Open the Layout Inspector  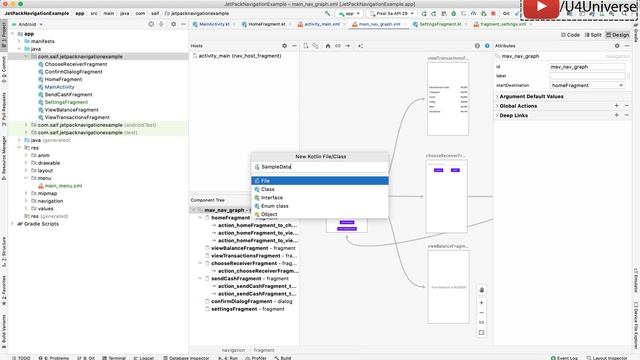click(607, 358)
